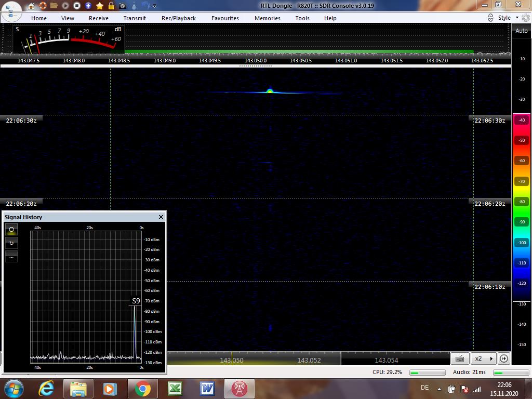
Task: Show hidden system tray icons
Action: click(x=440, y=389)
